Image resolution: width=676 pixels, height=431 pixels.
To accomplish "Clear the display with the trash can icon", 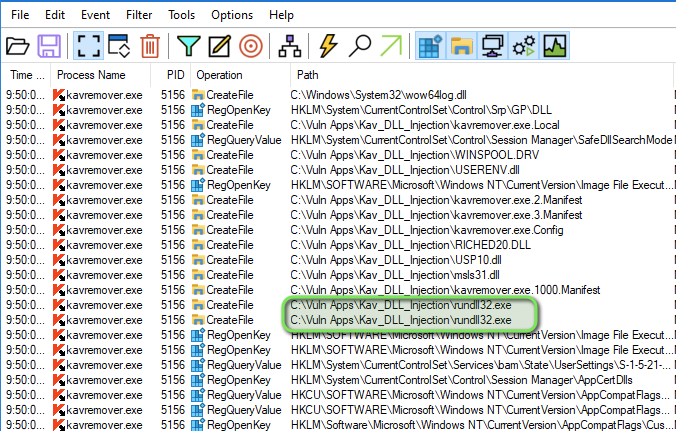I will [x=150, y=46].
